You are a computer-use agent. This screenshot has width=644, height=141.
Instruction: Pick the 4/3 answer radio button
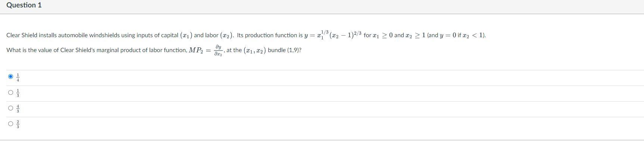pyautogui.click(x=10, y=108)
